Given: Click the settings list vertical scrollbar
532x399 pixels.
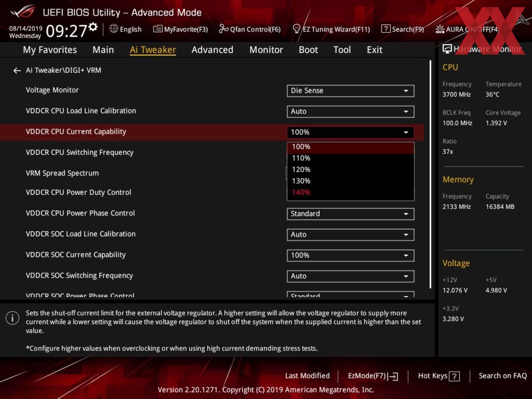Looking at the screenshot, I should point(431,174).
